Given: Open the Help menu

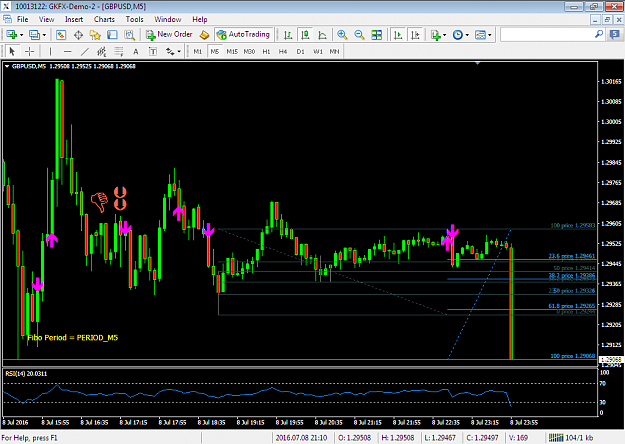Looking at the screenshot, I should pyautogui.click(x=200, y=19).
